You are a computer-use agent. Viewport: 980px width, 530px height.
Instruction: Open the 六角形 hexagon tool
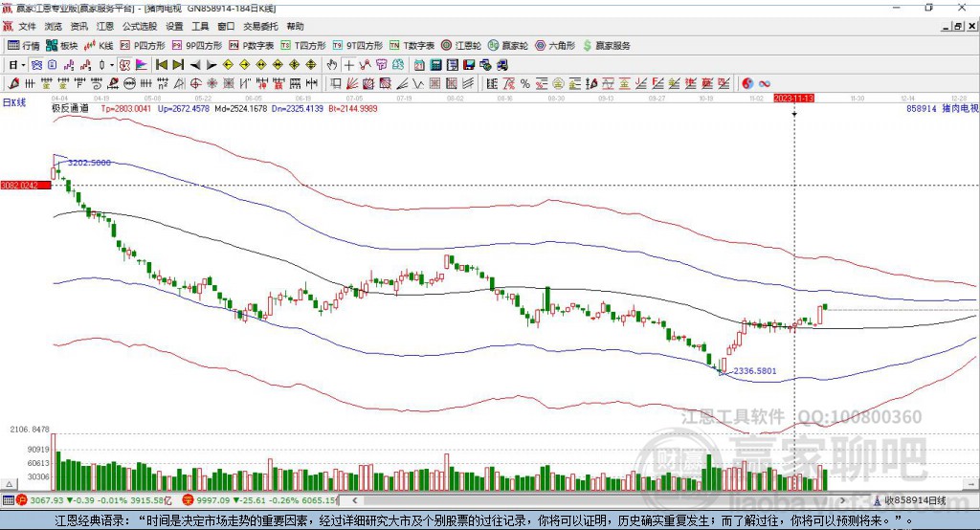(555, 46)
